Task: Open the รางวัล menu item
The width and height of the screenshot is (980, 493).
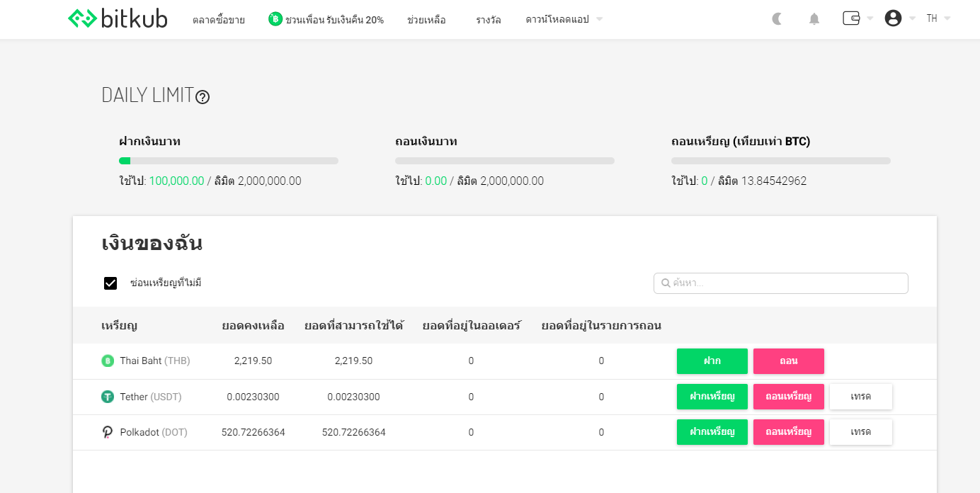Action: coord(489,20)
